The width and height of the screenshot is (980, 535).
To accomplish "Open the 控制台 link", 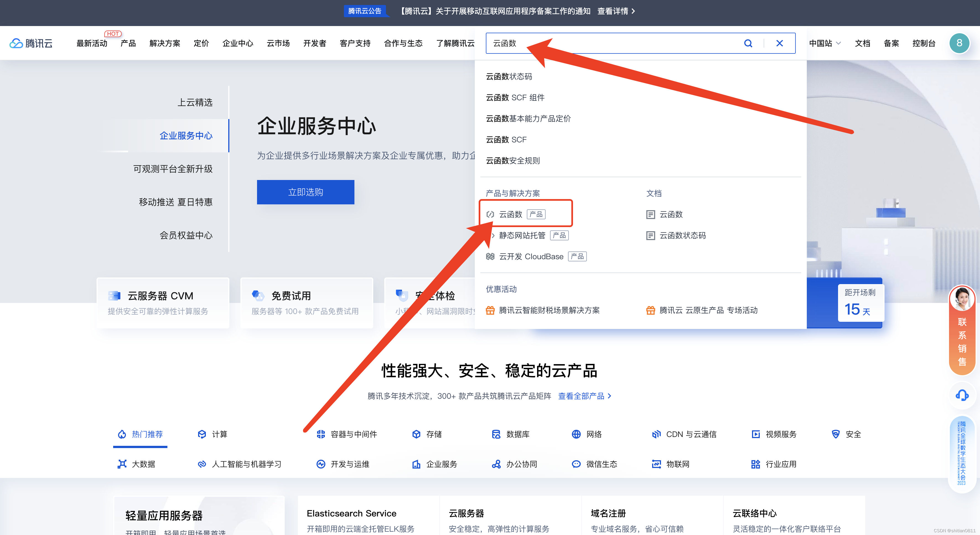I will (x=924, y=43).
